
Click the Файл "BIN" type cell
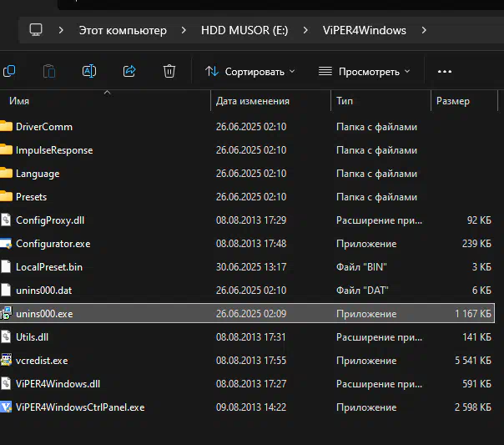coord(361,267)
